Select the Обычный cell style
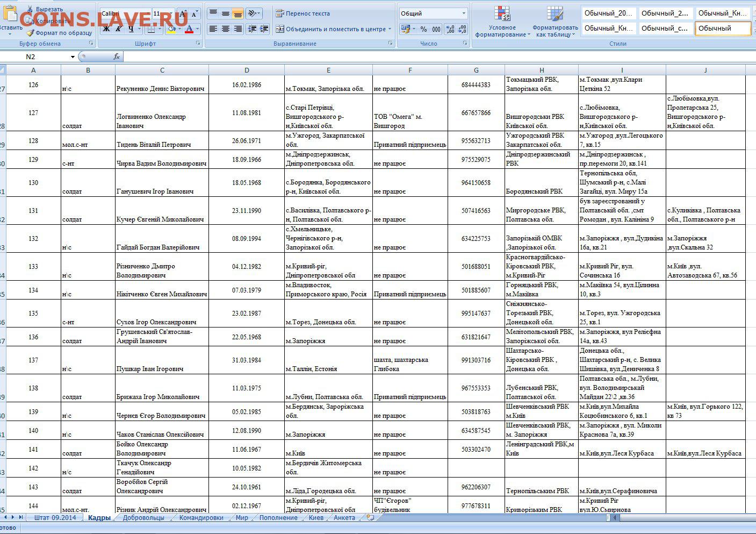 (723, 28)
